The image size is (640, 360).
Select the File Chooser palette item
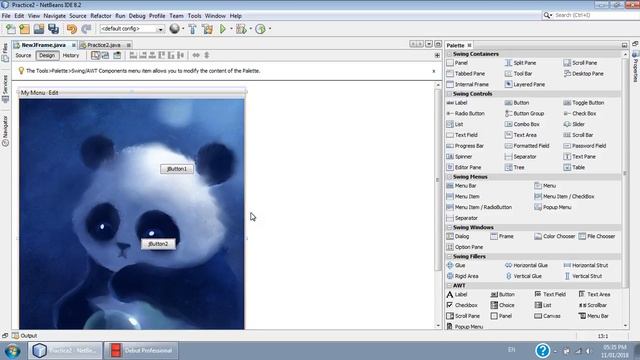pos(597,236)
